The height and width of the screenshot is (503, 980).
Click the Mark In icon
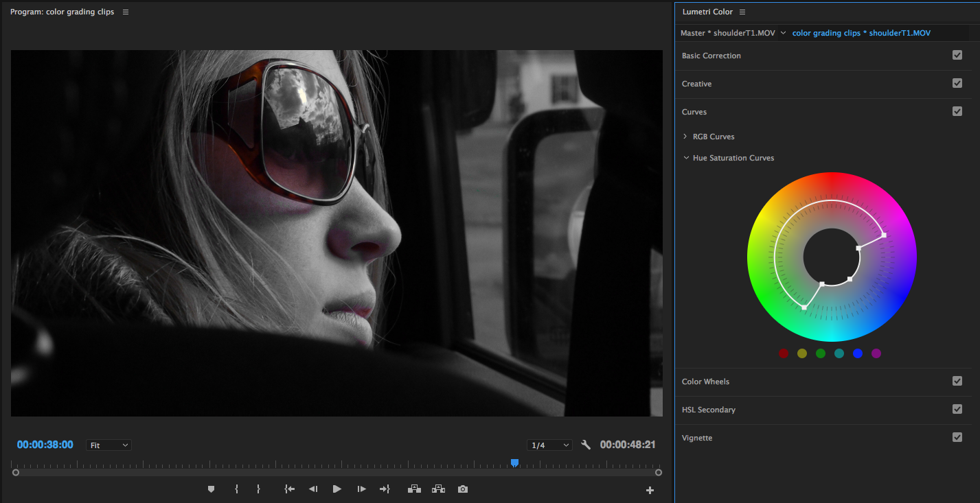coord(237,489)
